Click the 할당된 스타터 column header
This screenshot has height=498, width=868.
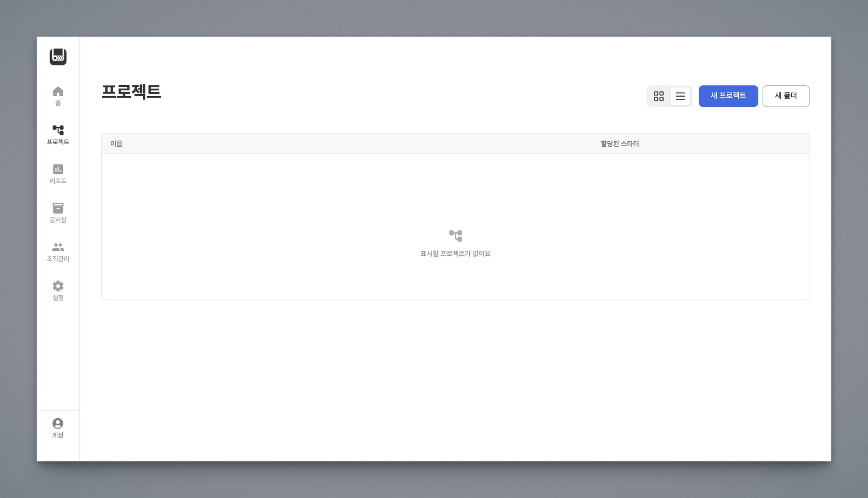[x=620, y=144]
